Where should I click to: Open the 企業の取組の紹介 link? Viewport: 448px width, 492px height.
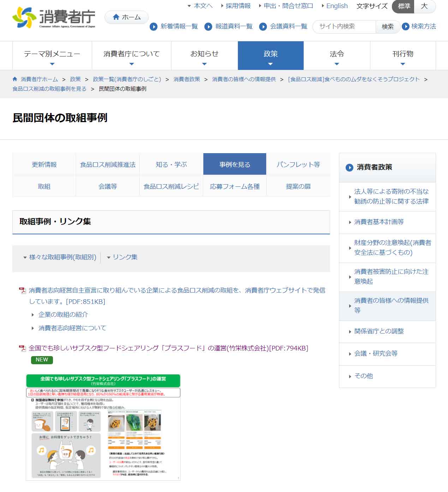click(x=63, y=314)
